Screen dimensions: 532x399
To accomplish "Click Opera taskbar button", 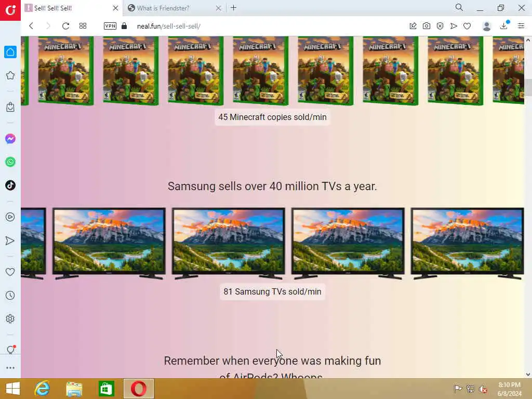I will pos(138,389).
